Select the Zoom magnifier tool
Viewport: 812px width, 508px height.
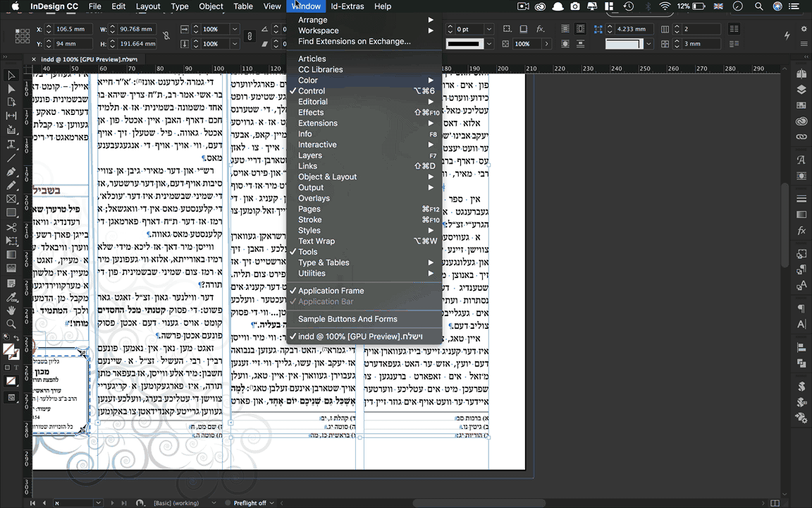coord(11,324)
